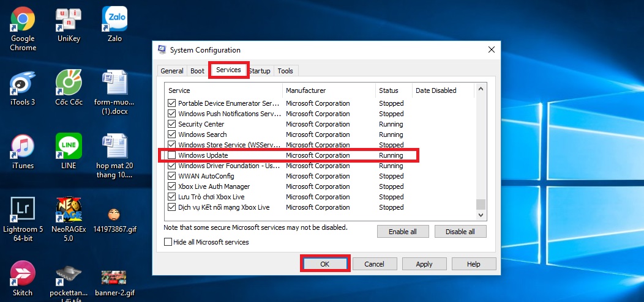Switch to the Startup tab
644x302 pixels.
tap(260, 71)
